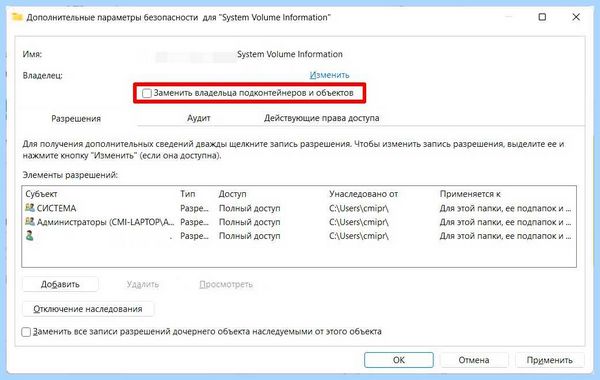The width and height of the screenshot is (600, 380).
Task: Click the Применить button
Action: point(549,360)
